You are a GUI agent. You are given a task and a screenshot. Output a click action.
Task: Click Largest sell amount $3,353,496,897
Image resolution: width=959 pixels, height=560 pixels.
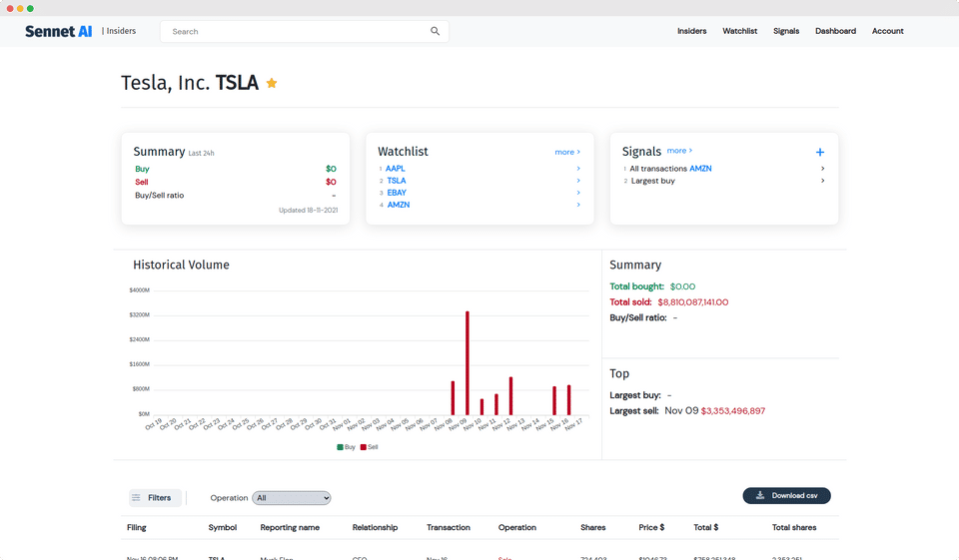[732, 411]
